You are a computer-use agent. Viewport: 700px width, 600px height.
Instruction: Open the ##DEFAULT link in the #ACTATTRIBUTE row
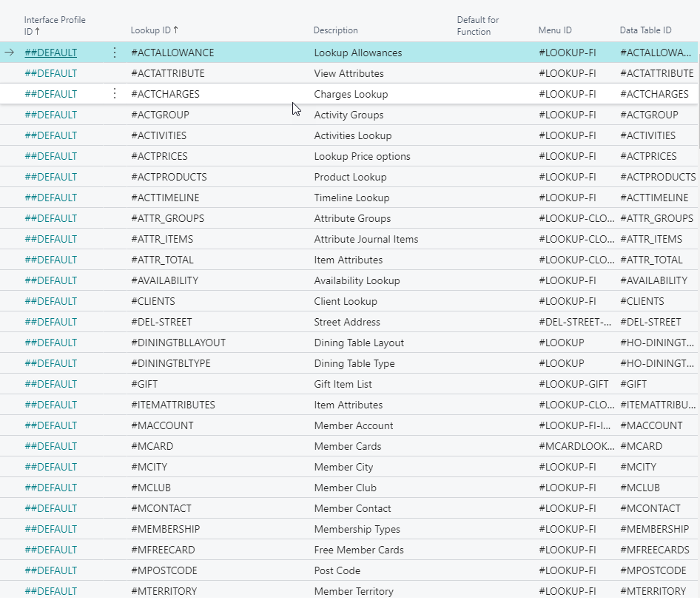50,73
